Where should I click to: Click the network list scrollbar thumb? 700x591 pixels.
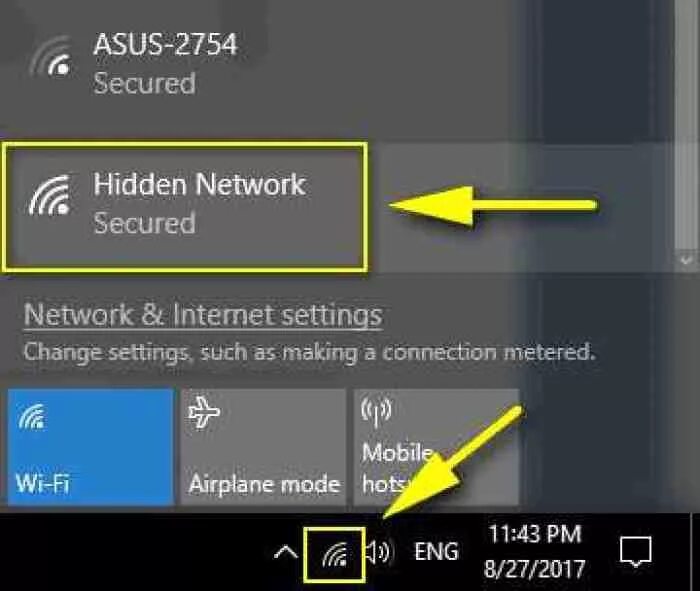687,125
